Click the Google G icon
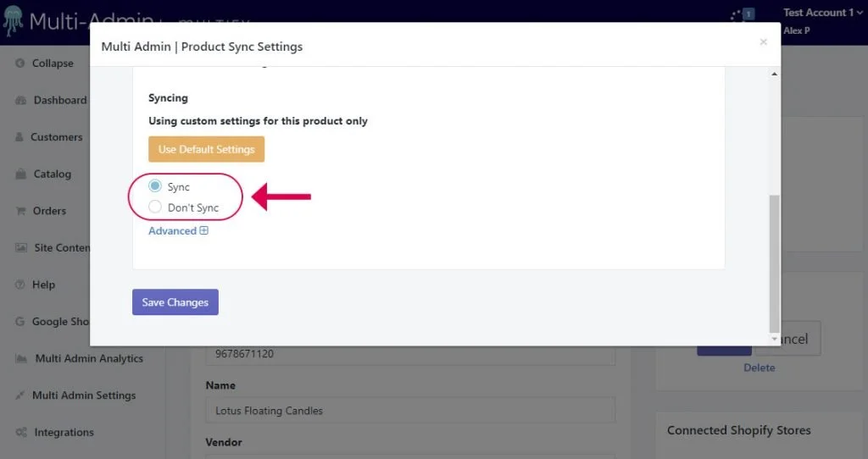The height and width of the screenshot is (459, 868). [x=20, y=321]
